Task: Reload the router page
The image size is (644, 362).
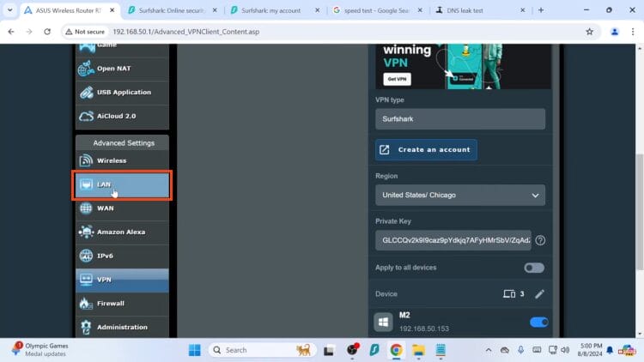Action: click(47, 32)
